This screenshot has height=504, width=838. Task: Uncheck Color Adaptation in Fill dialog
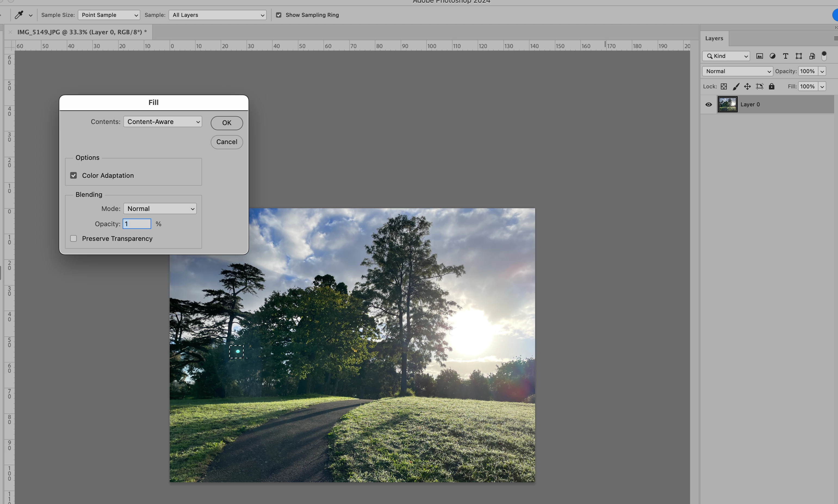tap(73, 175)
